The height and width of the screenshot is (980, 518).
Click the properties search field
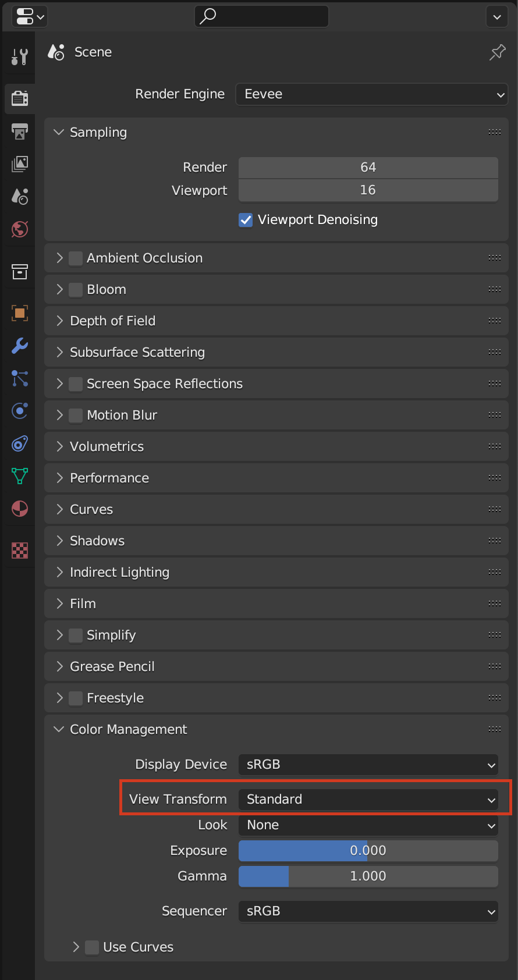(x=261, y=16)
